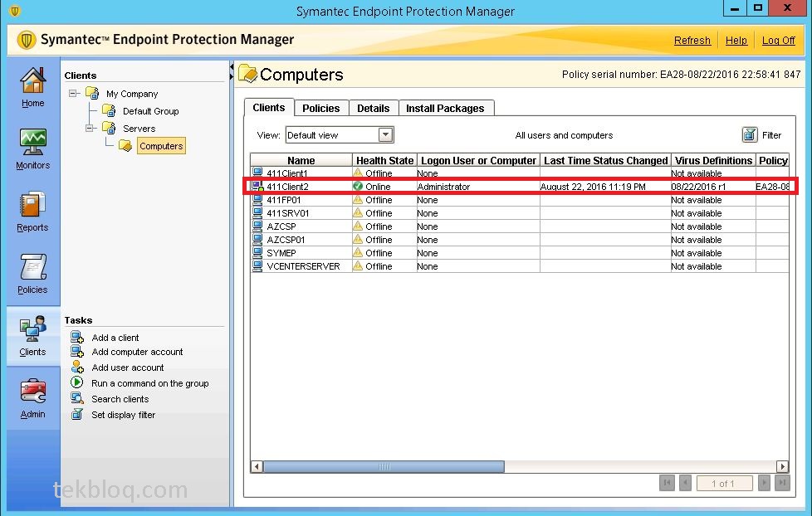Sort by Logon User or Computer header
Viewport: 812px width, 516px height.
(478, 160)
